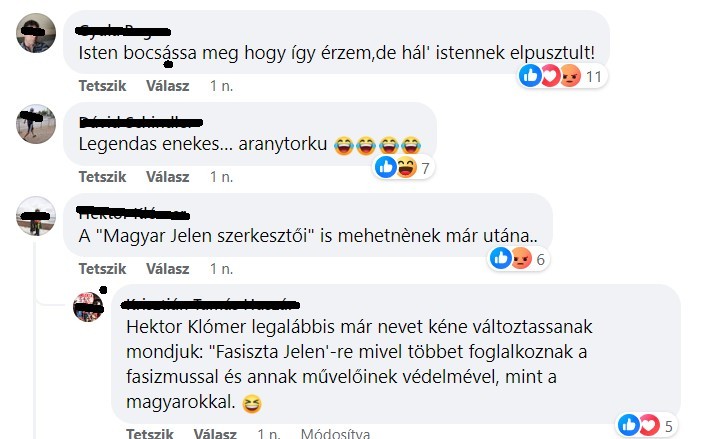The image size is (728, 439).
Task: Click Válasz under the 'aranytorku' comment
Action: (x=168, y=177)
